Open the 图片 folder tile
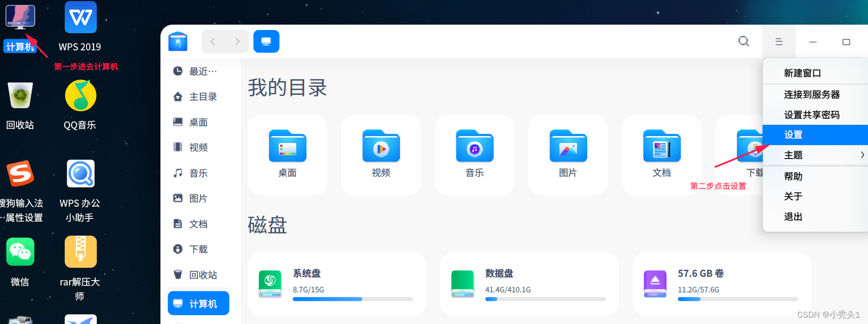Viewport: 868px width, 324px height. tap(568, 155)
